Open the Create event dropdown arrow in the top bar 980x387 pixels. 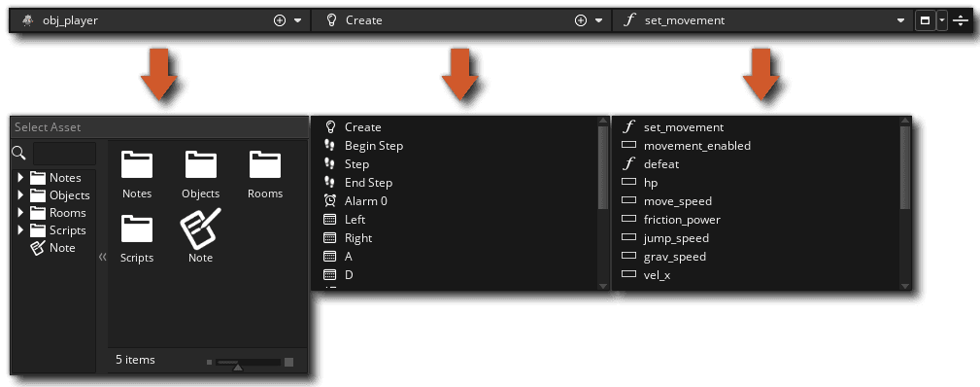598,20
